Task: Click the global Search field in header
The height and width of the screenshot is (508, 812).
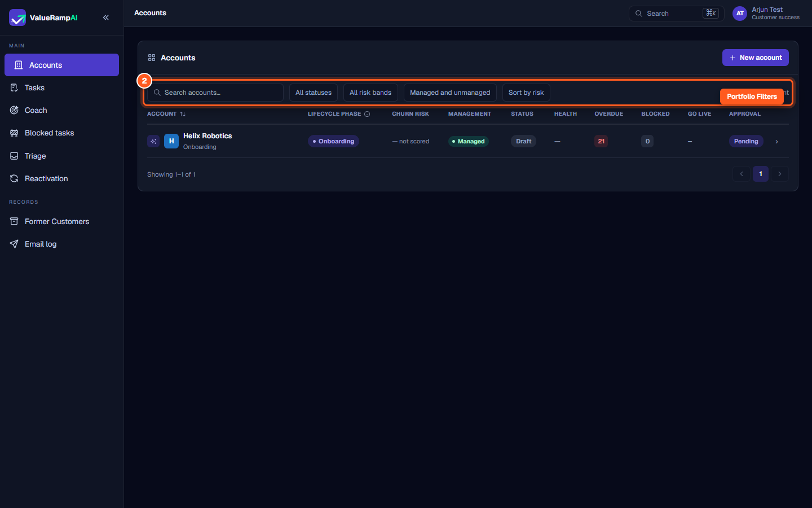Action: pos(676,13)
